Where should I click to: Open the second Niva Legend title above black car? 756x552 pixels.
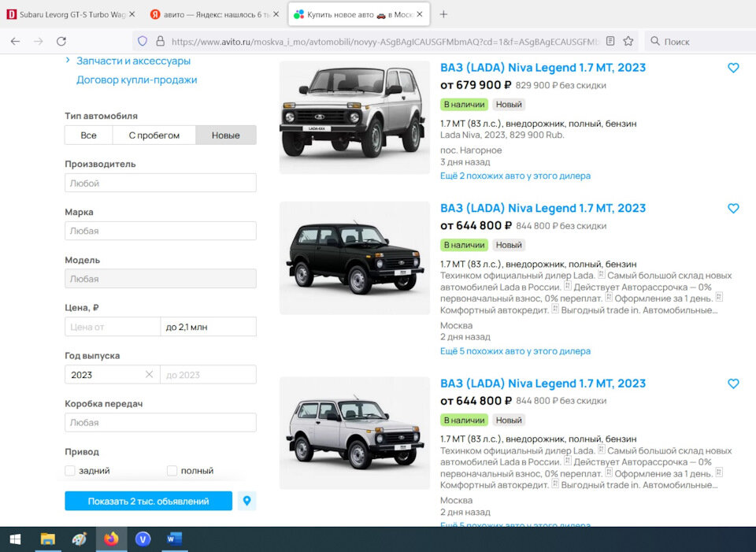543,208
